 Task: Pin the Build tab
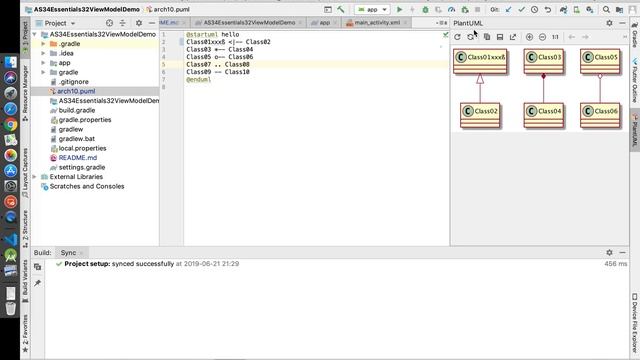click(38, 283)
